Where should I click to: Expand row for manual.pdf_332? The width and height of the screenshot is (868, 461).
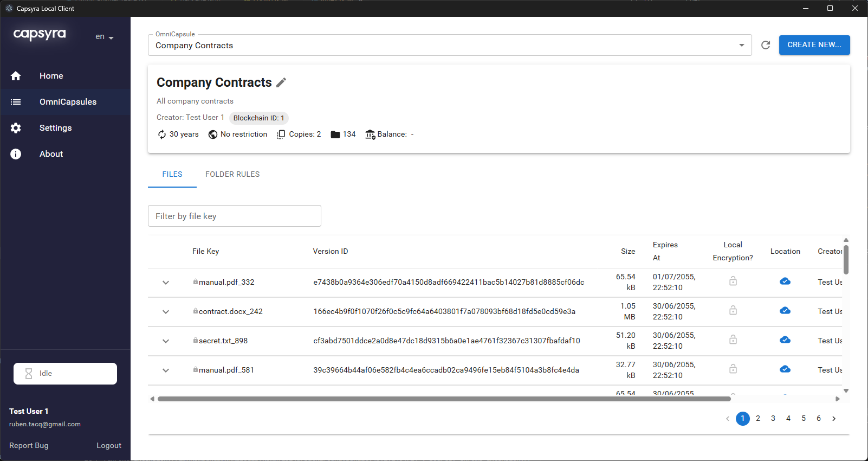pos(166,283)
